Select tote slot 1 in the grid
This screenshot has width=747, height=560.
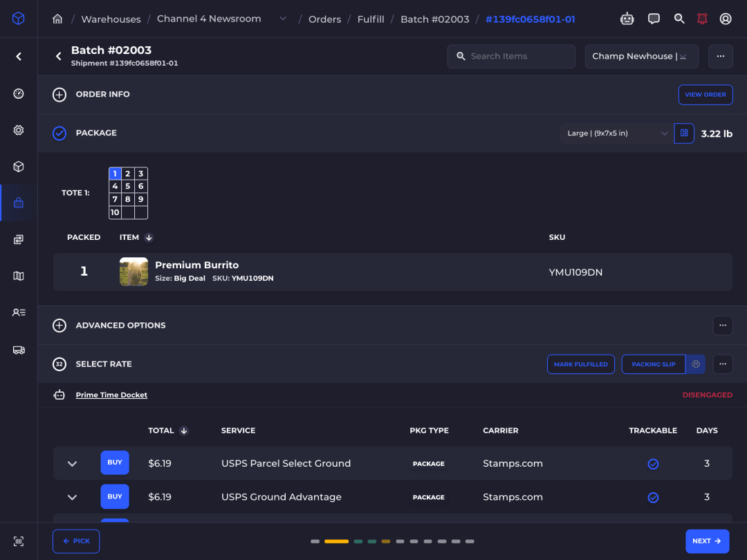115,174
